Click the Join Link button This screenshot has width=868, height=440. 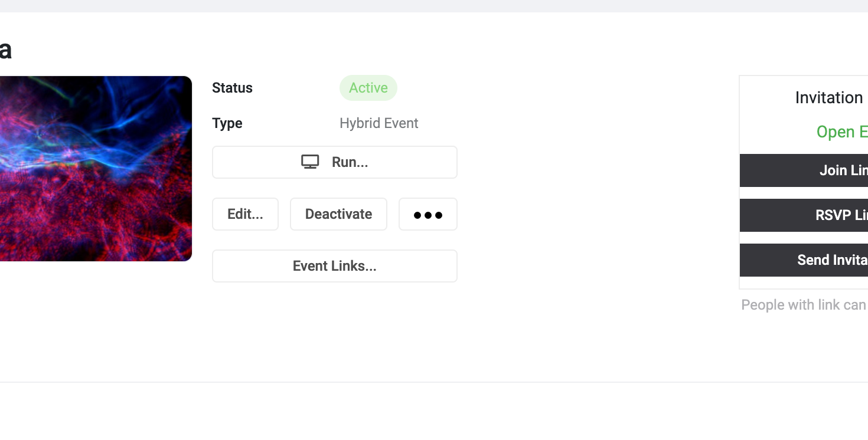click(x=804, y=170)
